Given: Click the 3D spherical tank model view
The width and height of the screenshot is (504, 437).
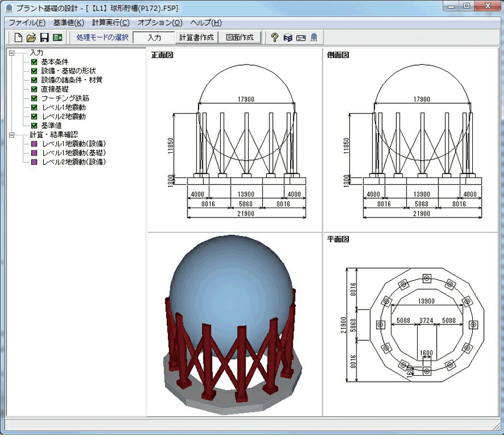Looking at the screenshot, I should pos(232,324).
